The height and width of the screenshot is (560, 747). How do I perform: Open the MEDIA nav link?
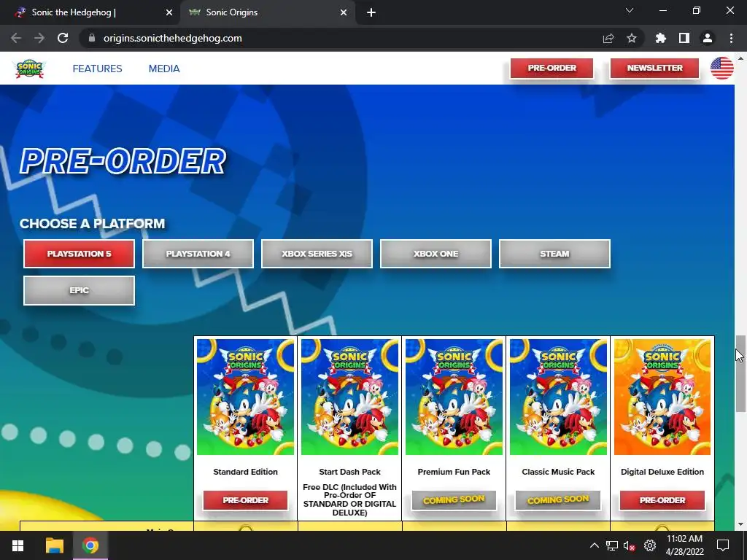(x=164, y=69)
